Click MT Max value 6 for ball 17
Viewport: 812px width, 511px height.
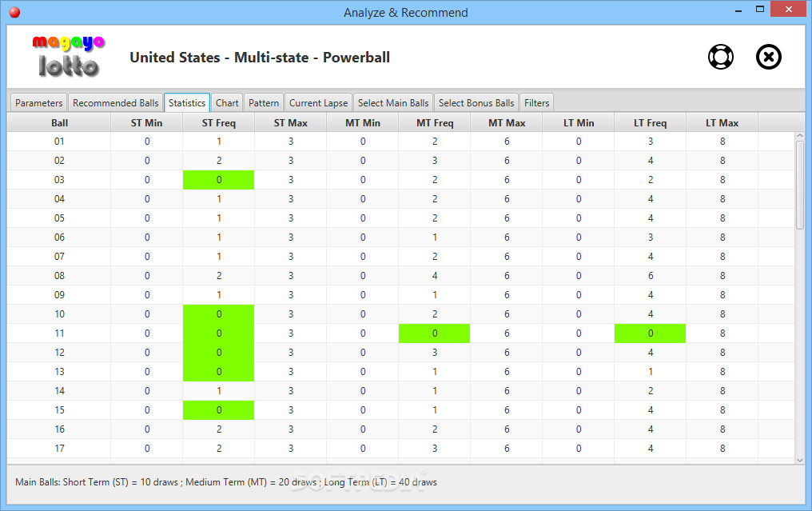click(507, 449)
